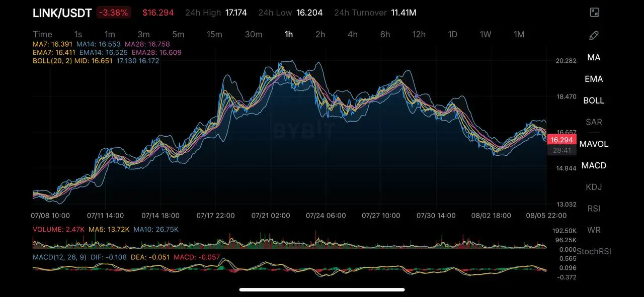Image resolution: width=644 pixels, height=297 pixels.
Task: Tap the volume MA10: 26.75K label
Action: coord(156,229)
